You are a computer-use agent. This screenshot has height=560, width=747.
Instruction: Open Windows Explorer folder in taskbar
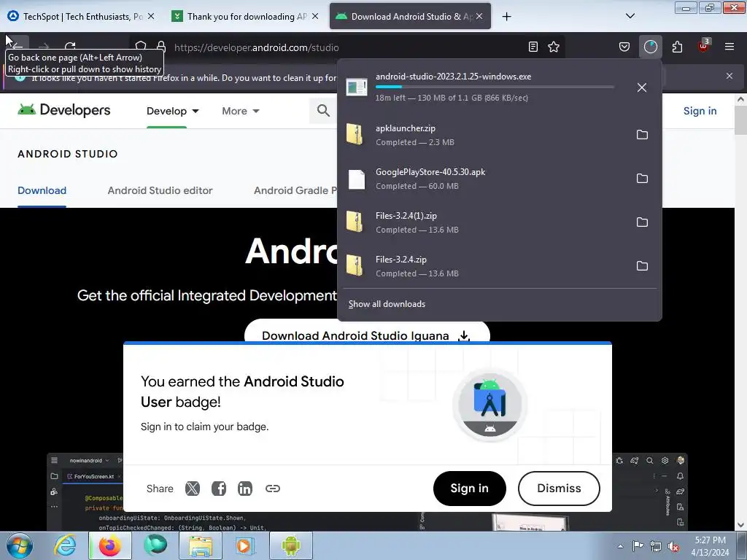[x=201, y=545]
